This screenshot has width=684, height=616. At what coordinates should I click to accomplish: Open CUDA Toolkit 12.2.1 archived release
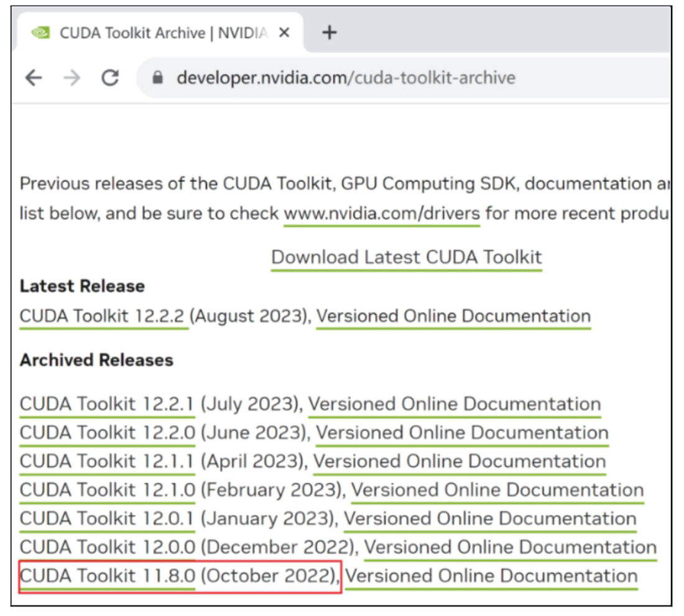click(x=107, y=404)
